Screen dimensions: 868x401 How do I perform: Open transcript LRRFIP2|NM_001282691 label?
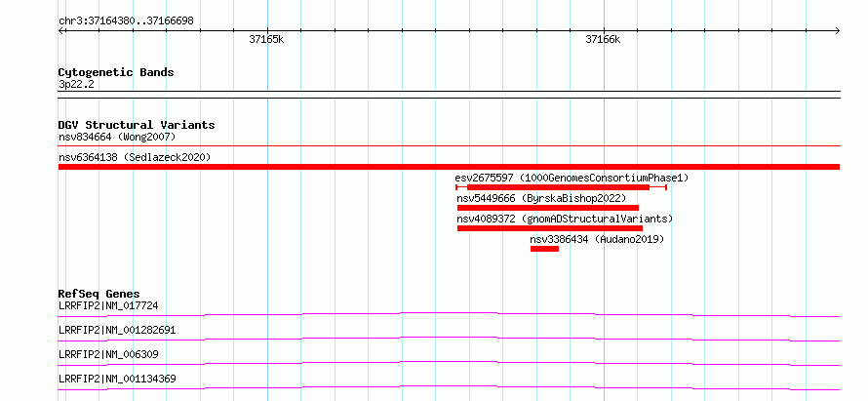click(117, 330)
